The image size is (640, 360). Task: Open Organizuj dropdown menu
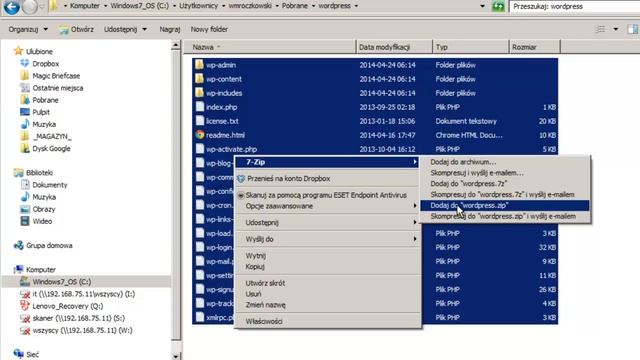(28, 29)
